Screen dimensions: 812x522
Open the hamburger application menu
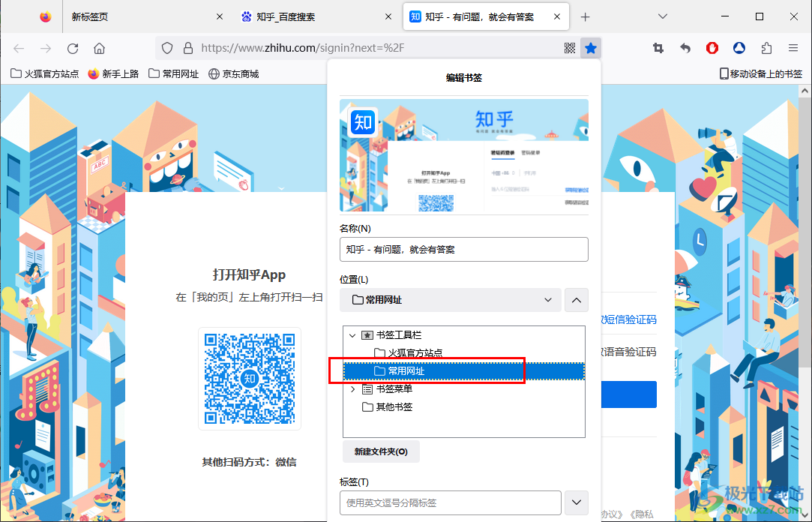793,48
